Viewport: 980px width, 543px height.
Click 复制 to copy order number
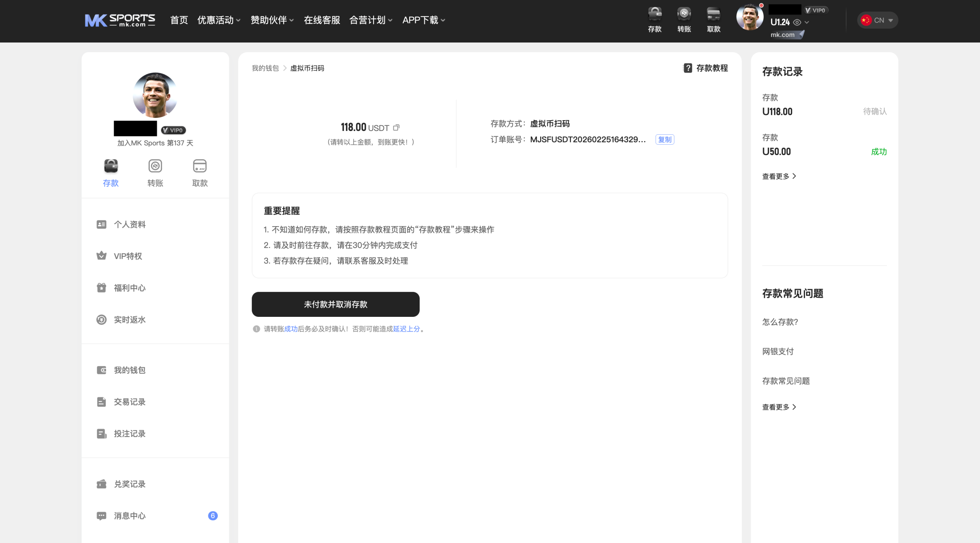click(665, 140)
